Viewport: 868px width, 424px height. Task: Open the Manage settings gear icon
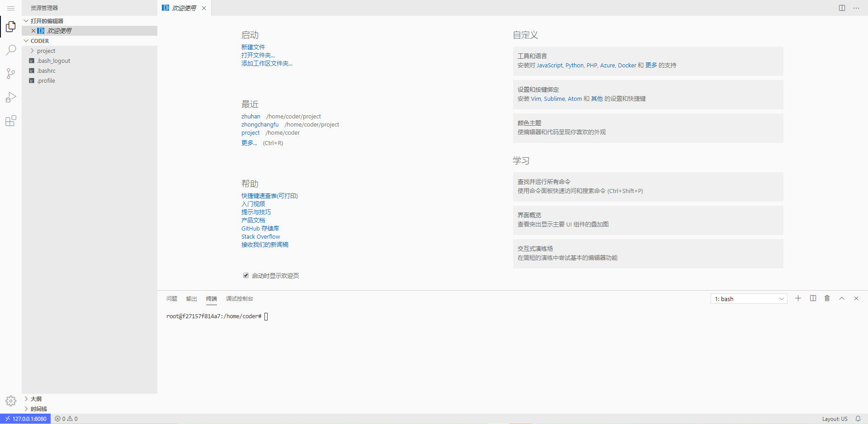(x=11, y=400)
